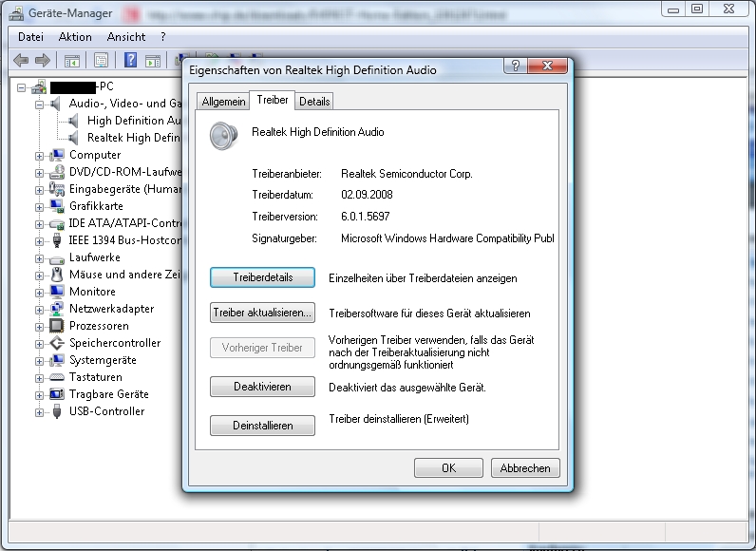Click the Deaktivieren button
The height and width of the screenshot is (551, 756).
(x=262, y=387)
